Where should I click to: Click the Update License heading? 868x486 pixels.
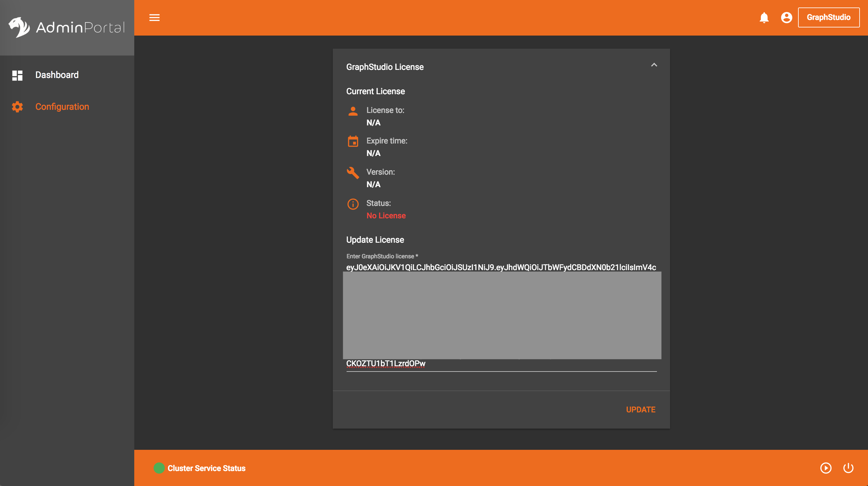375,240
